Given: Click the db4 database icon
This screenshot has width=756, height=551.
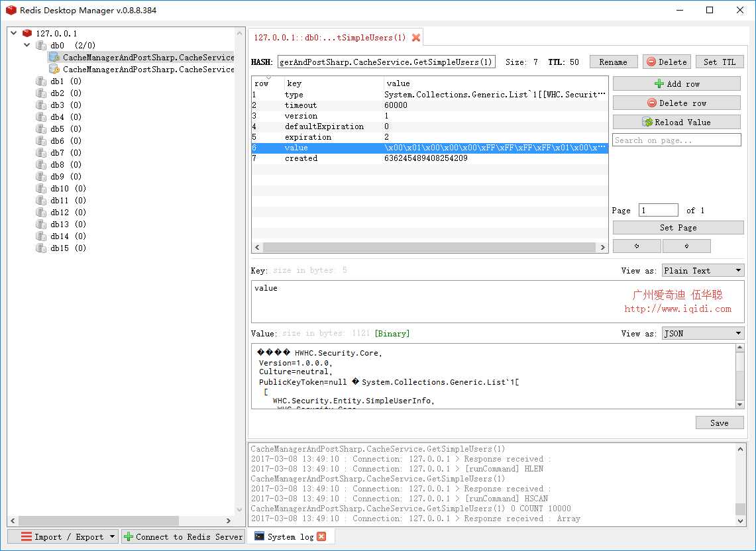Looking at the screenshot, I should click(x=42, y=117).
